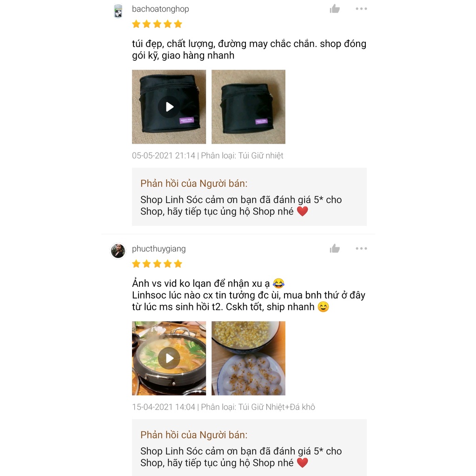The width and height of the screenshot is (476, 476).
Task: Click the 15-04-2021 Túi Giữ Nhiệt+Đá khô line
Action: pos(223,407)
